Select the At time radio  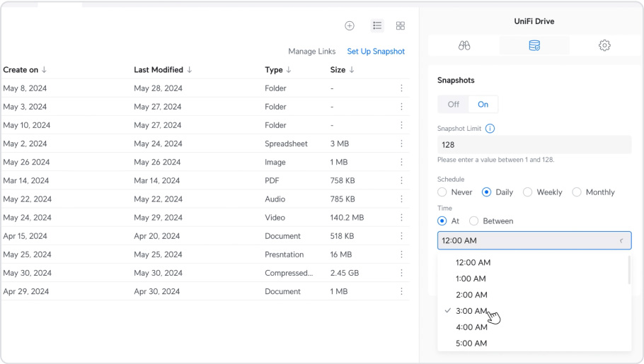pyautogui.click(x=442, y=221)
